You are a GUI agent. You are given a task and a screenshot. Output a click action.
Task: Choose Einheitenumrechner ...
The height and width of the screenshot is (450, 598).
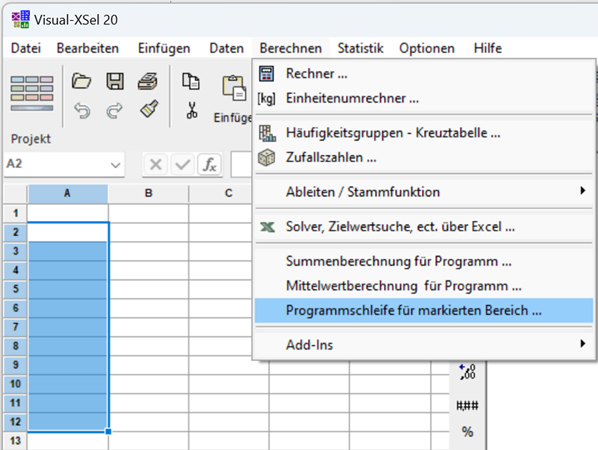pos(424,98)
